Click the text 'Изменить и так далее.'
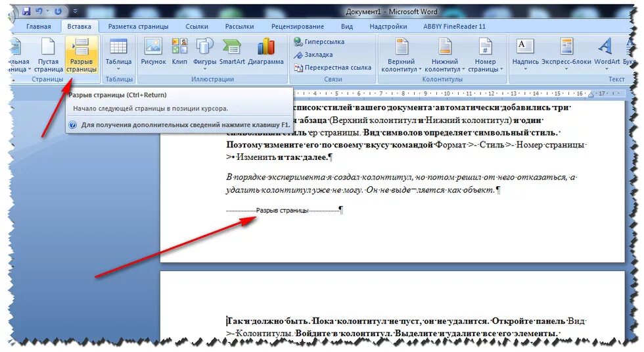 point(283,157)
